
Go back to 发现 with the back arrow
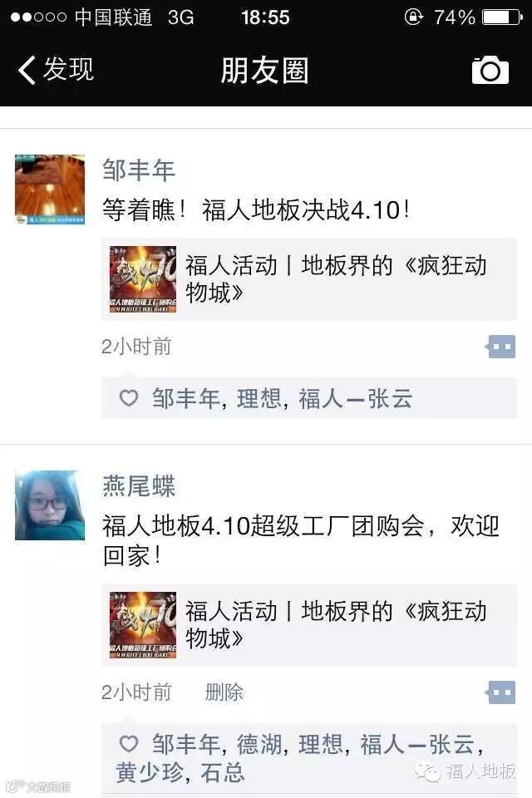[x=56, y=69]
